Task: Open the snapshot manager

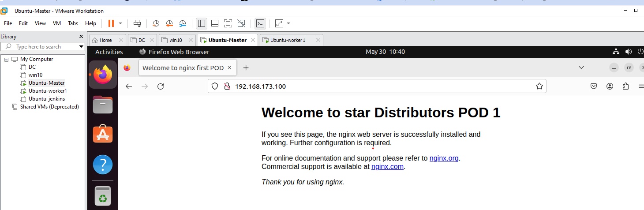Action: tap(183, 23)
